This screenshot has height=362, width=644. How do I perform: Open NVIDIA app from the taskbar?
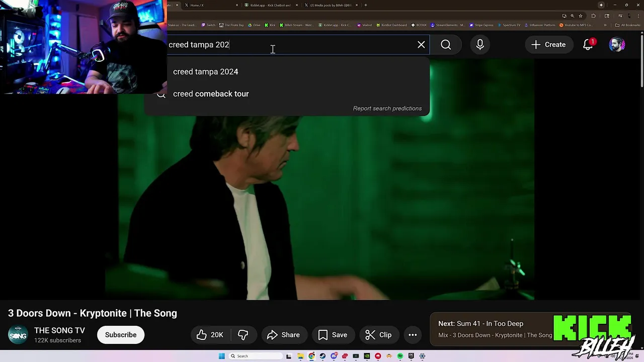point(367,356)
